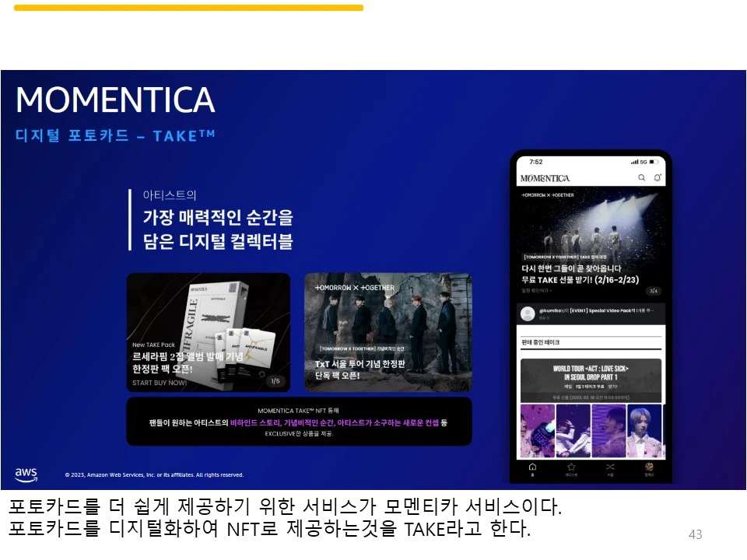Tap the MOMENTICA logo in the phone header
Image resolution: width=747 pixels, height=560 pixels.
[545, 178]
